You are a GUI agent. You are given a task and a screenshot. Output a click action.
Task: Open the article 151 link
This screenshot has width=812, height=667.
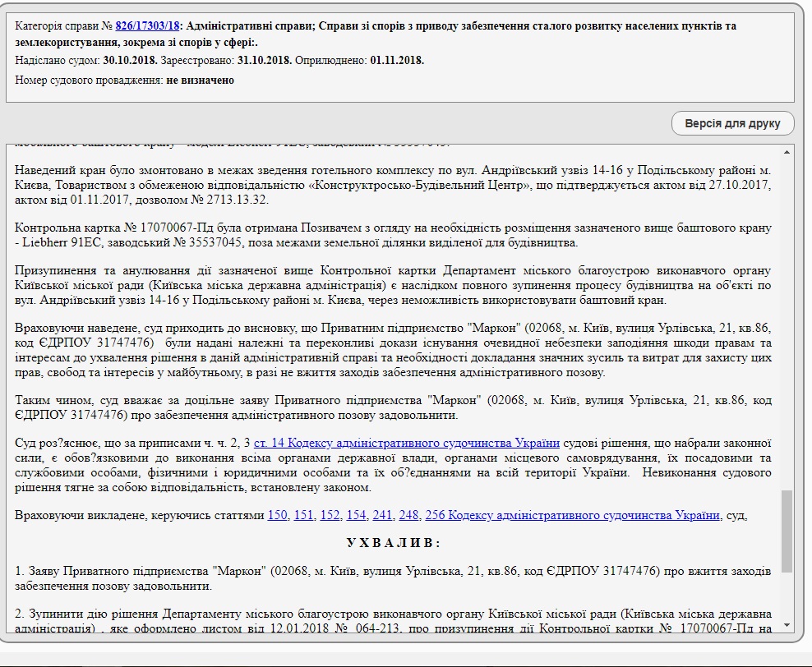pos(303,516)
